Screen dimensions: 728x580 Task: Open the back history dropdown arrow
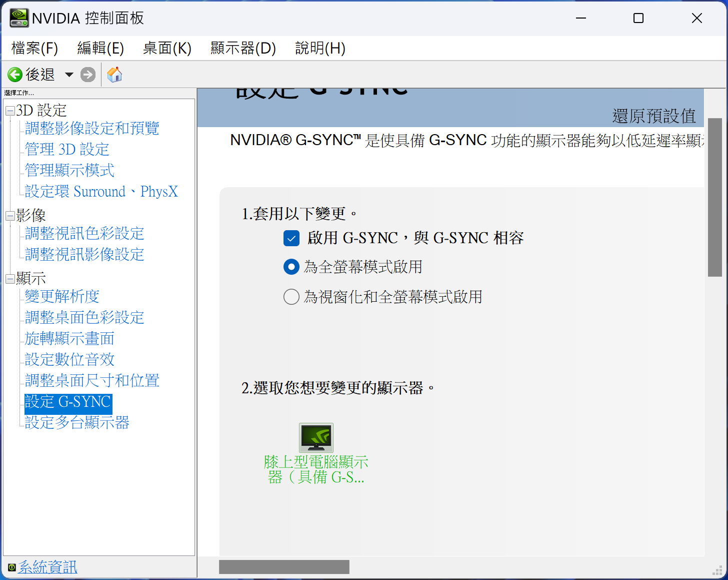[x=69, y=75]
